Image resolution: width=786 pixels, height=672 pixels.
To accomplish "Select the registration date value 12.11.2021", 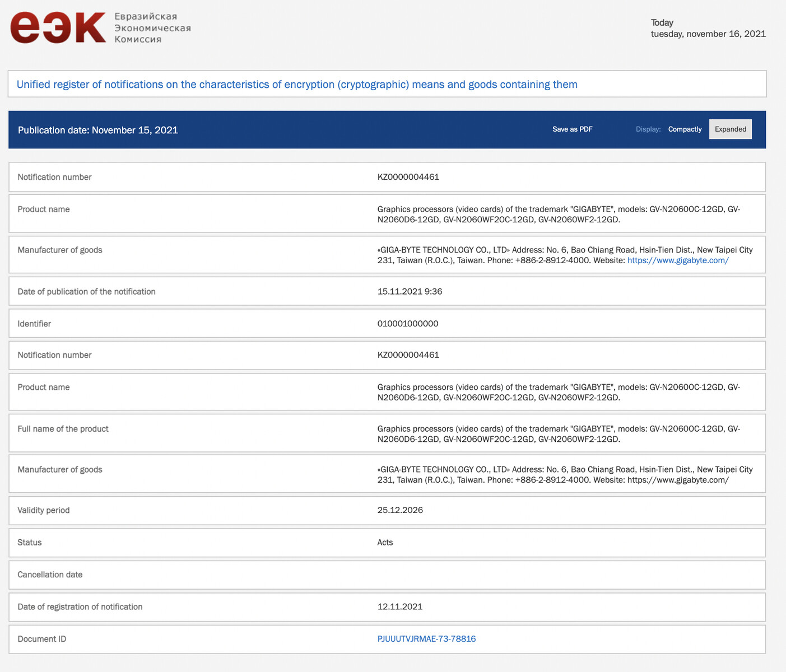I will 400,606.
